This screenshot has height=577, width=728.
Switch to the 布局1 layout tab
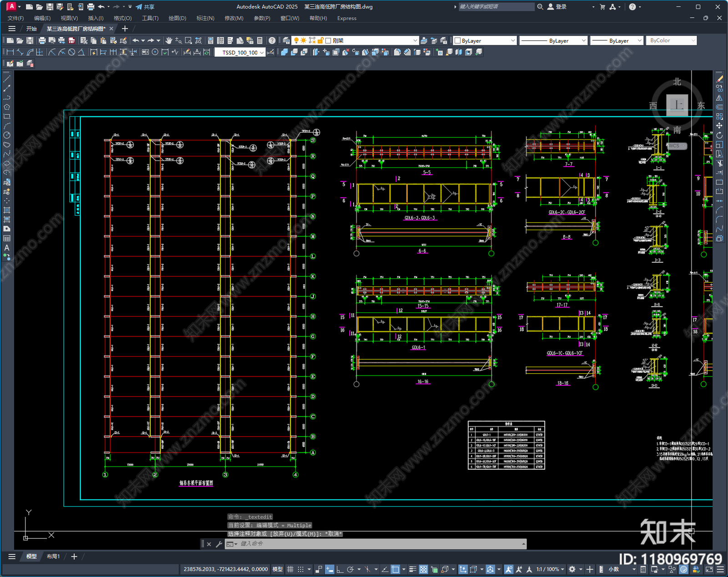53,557
